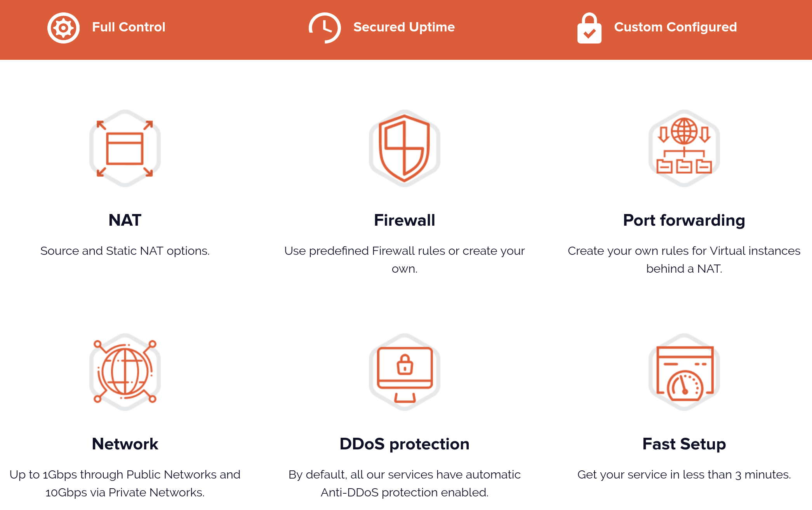Click the Custom Configured padlock icon

589,28
